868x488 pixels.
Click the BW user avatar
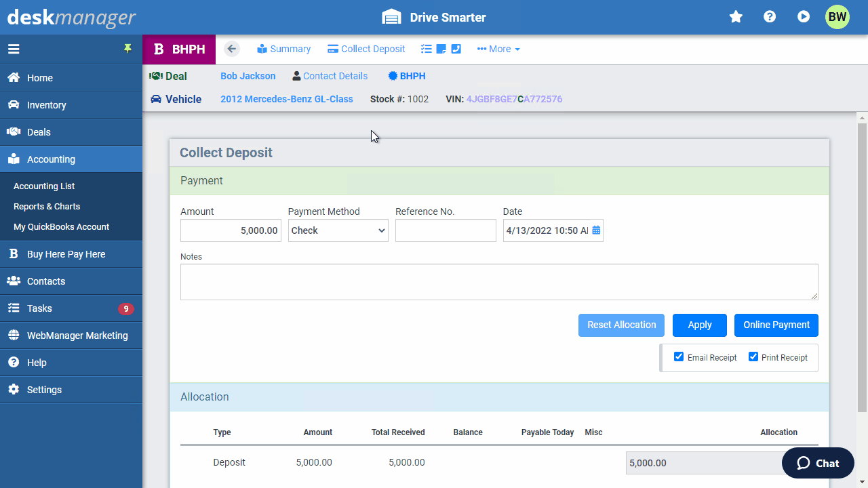[837, 17]
